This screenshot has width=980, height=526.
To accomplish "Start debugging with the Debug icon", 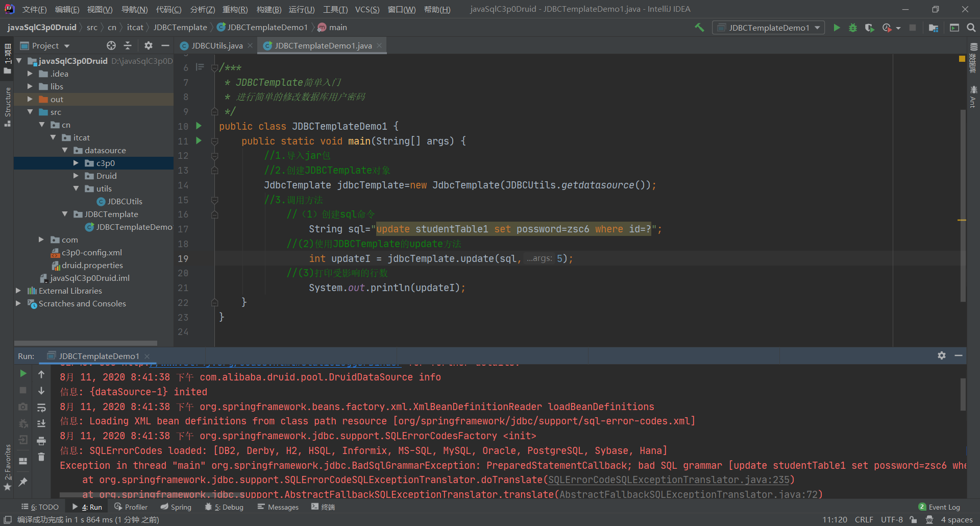I will pos(853,28).
